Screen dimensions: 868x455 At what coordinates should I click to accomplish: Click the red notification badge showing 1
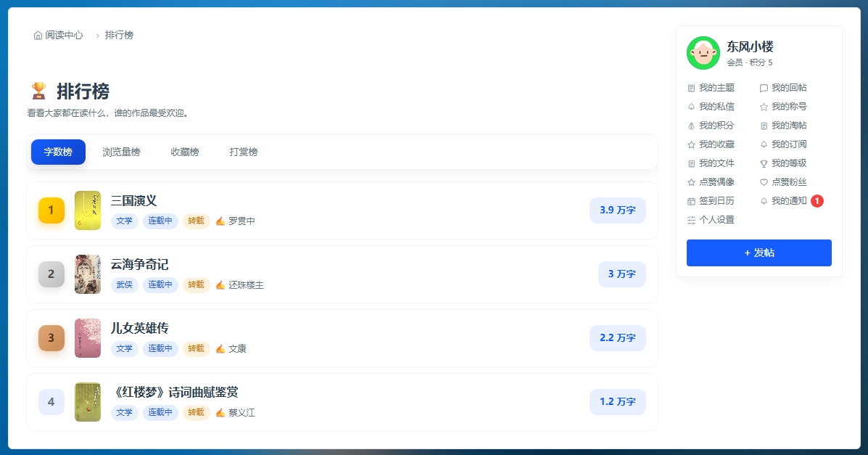(x=817, y=201)
